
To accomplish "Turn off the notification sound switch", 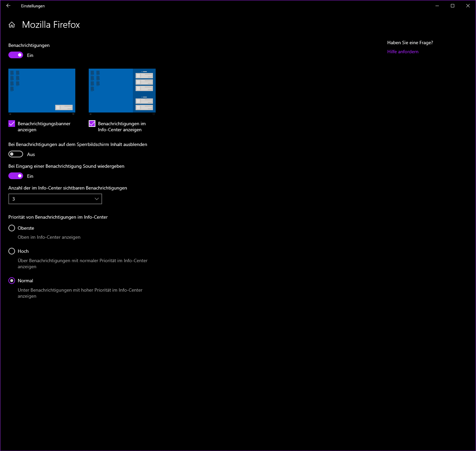I will 16,176.
